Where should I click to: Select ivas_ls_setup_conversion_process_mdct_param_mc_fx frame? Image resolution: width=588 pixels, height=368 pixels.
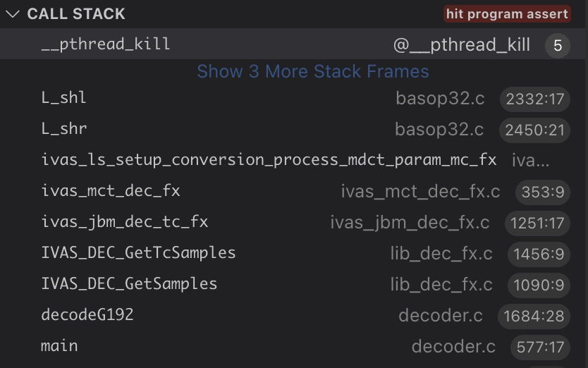click(269, 160)
